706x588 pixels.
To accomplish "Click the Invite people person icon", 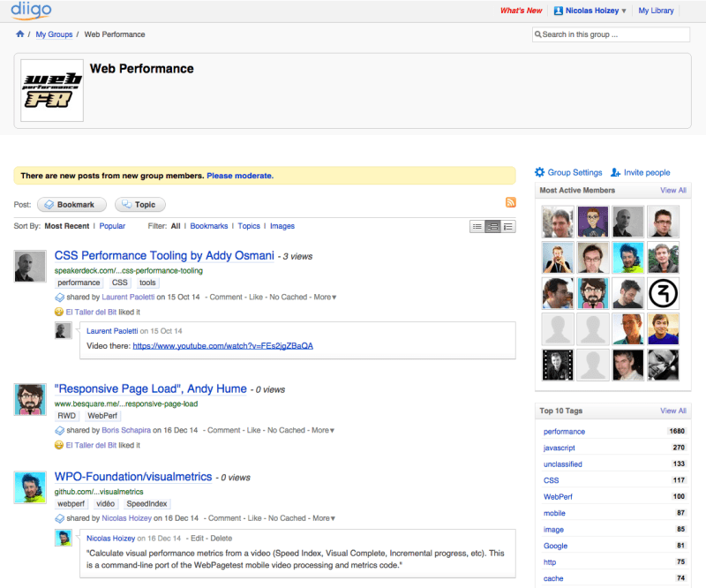I will click(x=615, y=172).
